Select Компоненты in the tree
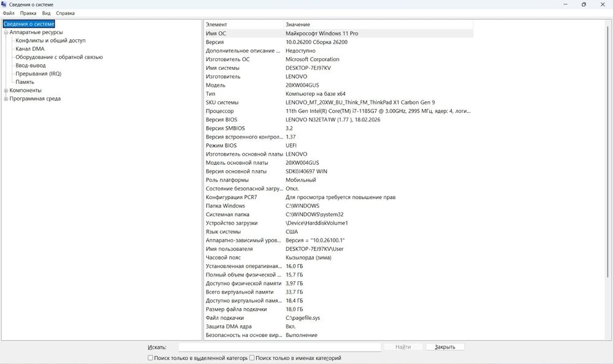The width and height of the screenshot is (613, 364). click(x=25, y=90)
